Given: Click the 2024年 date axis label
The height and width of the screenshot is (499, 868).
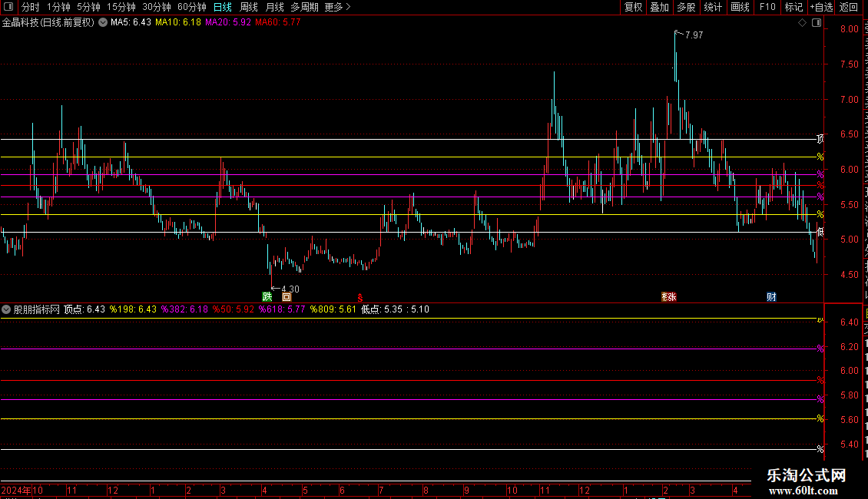Looking at the screenshot, I should pos(16,490).
